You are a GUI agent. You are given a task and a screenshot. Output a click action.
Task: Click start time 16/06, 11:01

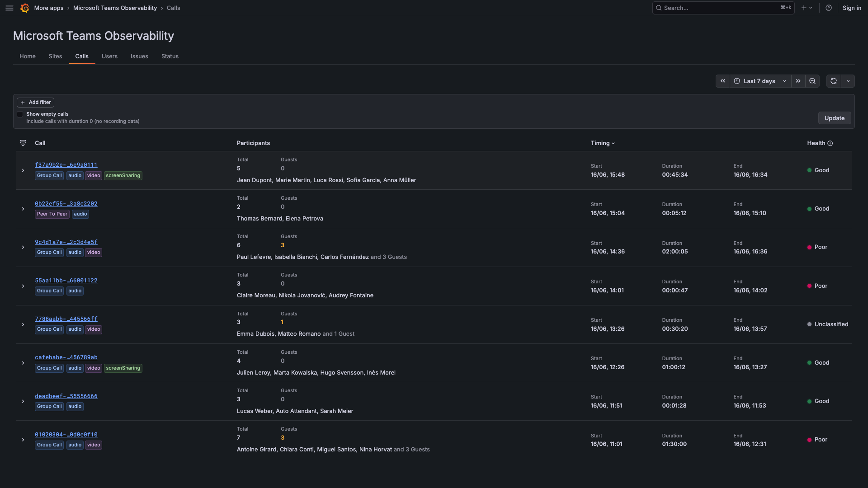click(606, 444)
